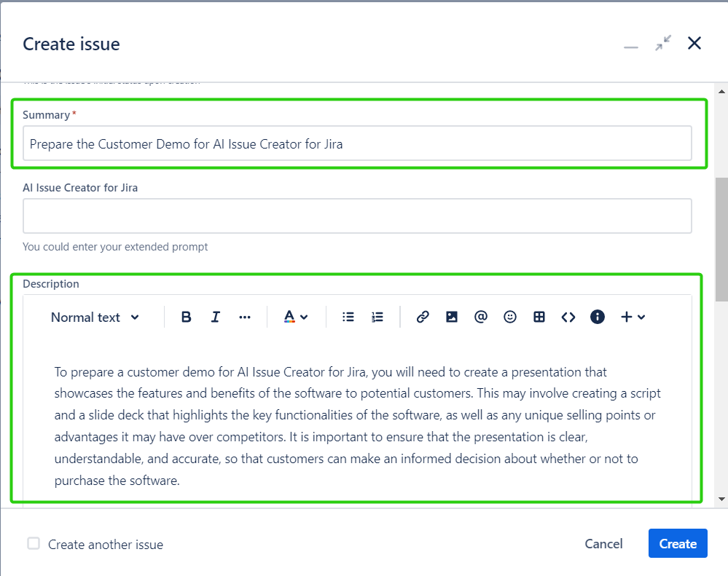Insert a bullet list in description
The height and width of the screenshot is (576, 728).
click(348, 317)
